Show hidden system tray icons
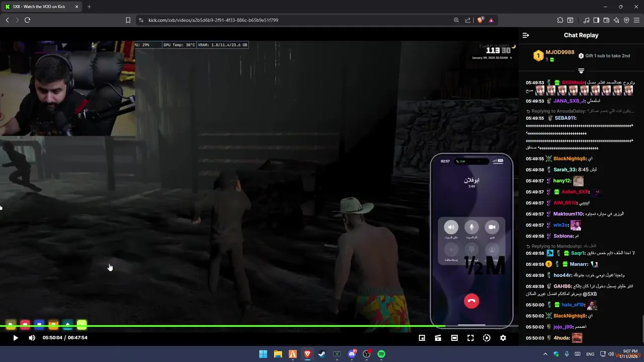 click(546, 354)
